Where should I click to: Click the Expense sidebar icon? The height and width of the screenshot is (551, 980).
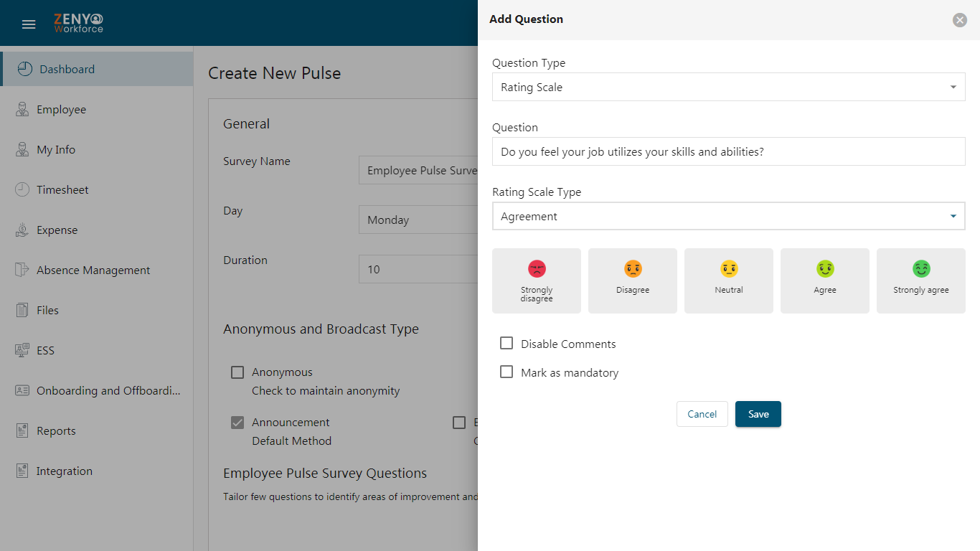22,230
